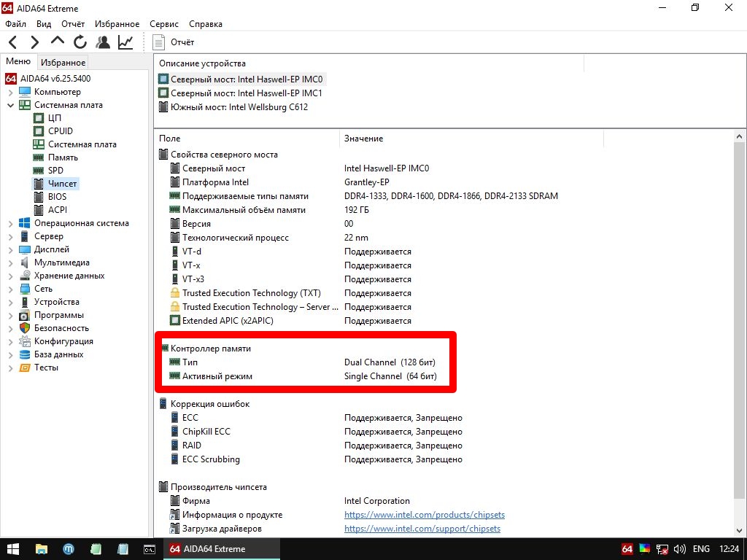
Task: Open the Отчёт menu in menu bar
Action: point(73,24)
